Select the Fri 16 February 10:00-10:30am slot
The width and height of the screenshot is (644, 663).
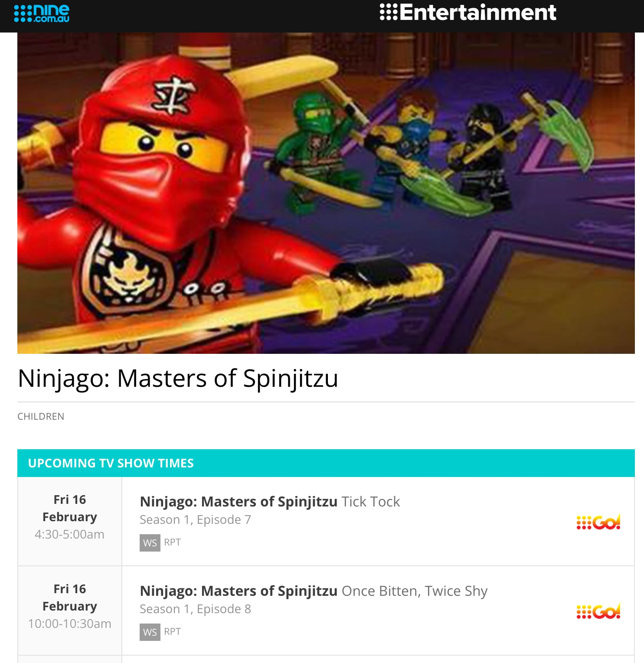click(x=70, y=606)
